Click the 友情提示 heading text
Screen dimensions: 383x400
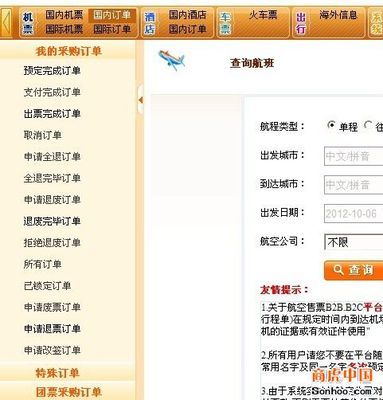285,290
